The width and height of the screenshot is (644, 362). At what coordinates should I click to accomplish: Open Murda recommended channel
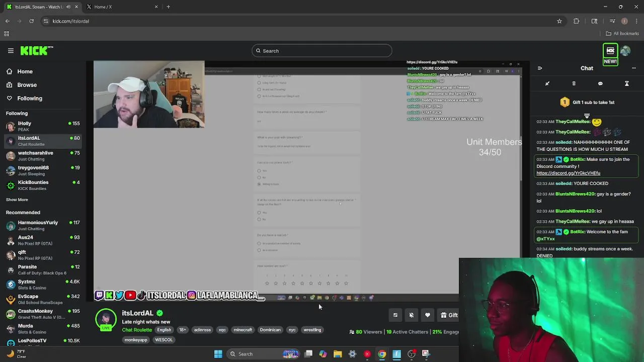43,329
